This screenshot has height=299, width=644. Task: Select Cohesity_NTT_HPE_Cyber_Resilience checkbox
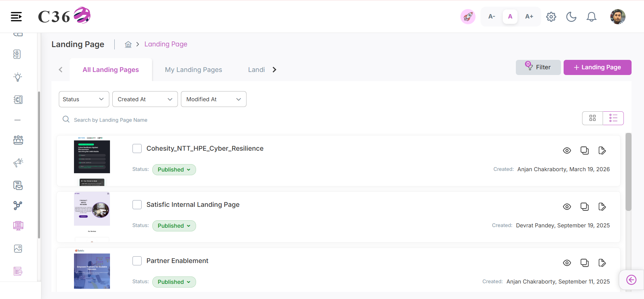point(137,148)
